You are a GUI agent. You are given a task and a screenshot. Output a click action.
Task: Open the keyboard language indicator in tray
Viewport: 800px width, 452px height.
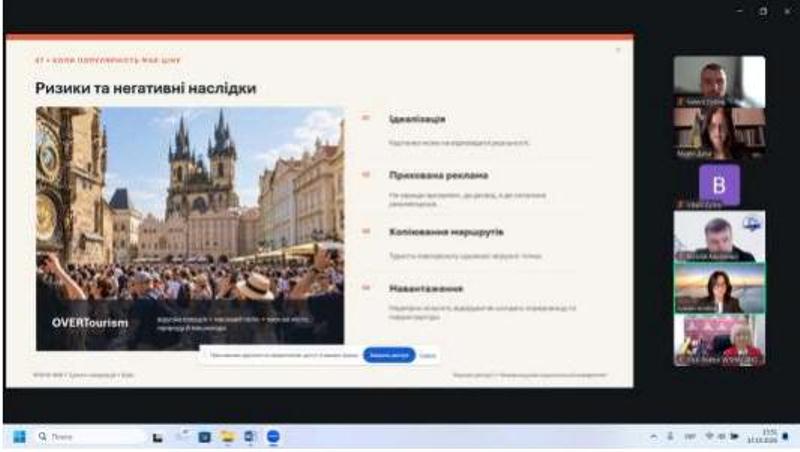[690, 437]
